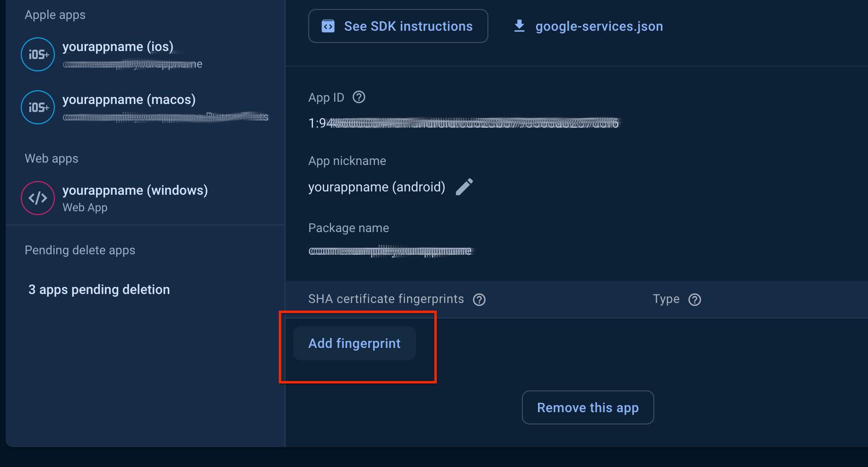Image resolution: width=868 pixels, height=467 pixels.
Task: Download the google-services.json file
Action: [x=599, y=26]
